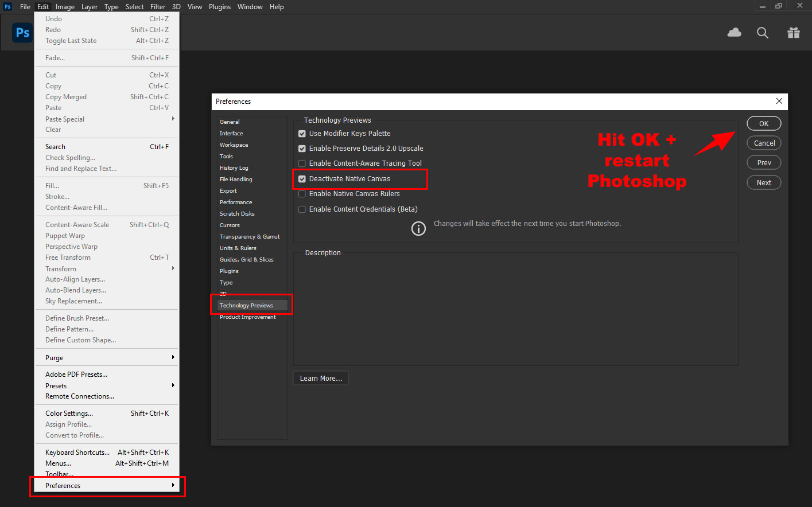Click the Learn More button
This screenshot has height=507, width=812.
[321, 379]
